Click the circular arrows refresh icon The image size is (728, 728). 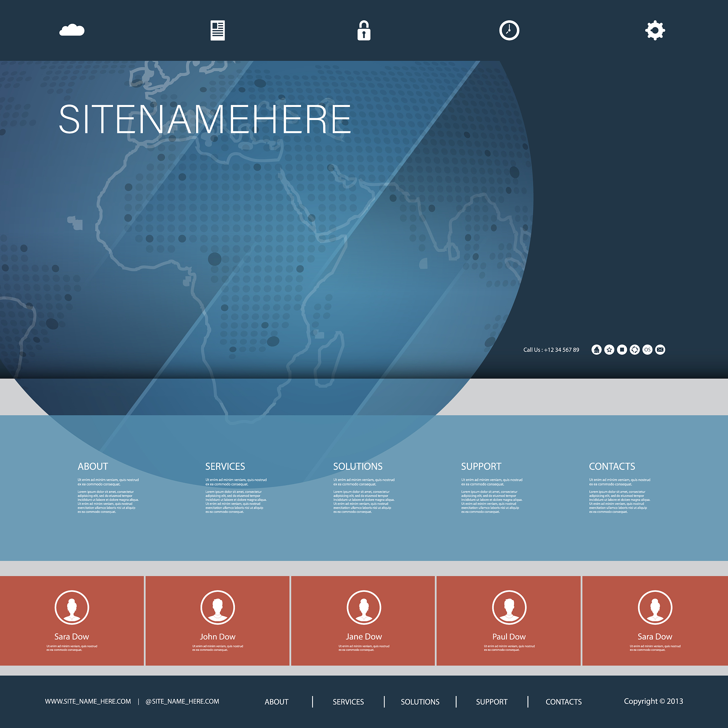pyautogui.click(x=635, y=350)
